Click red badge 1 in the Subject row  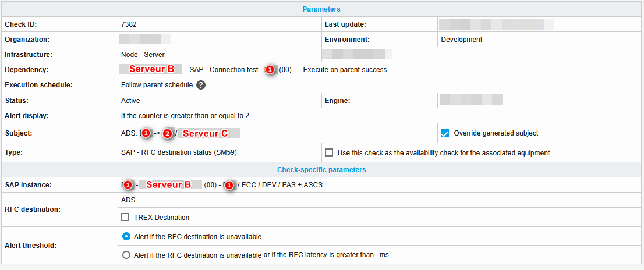click(146, 133)
